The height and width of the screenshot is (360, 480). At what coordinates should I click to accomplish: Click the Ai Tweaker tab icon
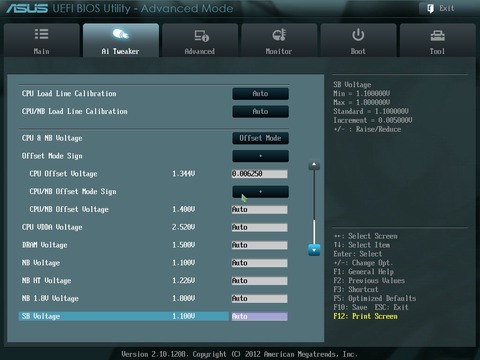[120, 34]
